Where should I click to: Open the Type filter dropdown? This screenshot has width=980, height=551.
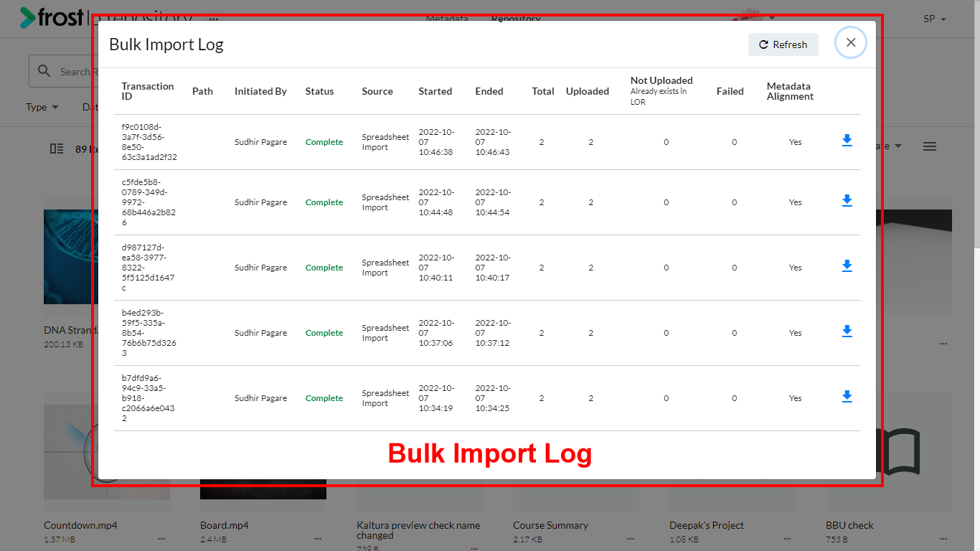[x=42, y=107]
